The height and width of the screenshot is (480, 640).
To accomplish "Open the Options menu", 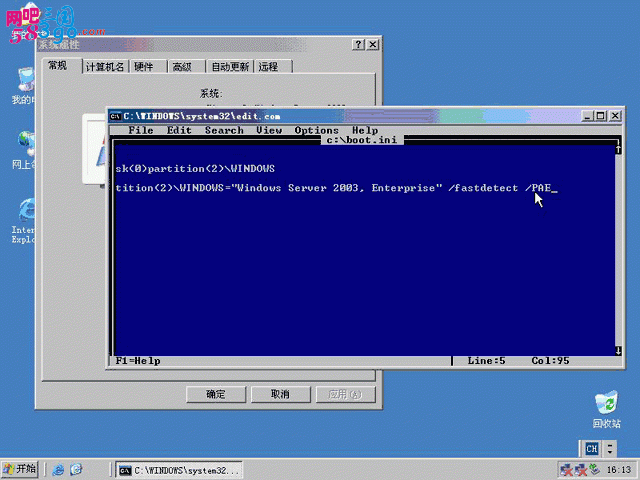I will 317,130.
